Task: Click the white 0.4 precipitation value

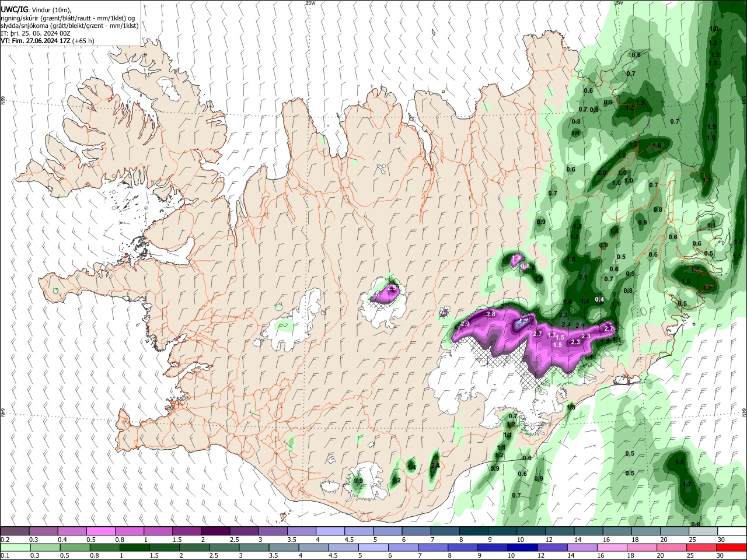Action: (x=599, y=299)
